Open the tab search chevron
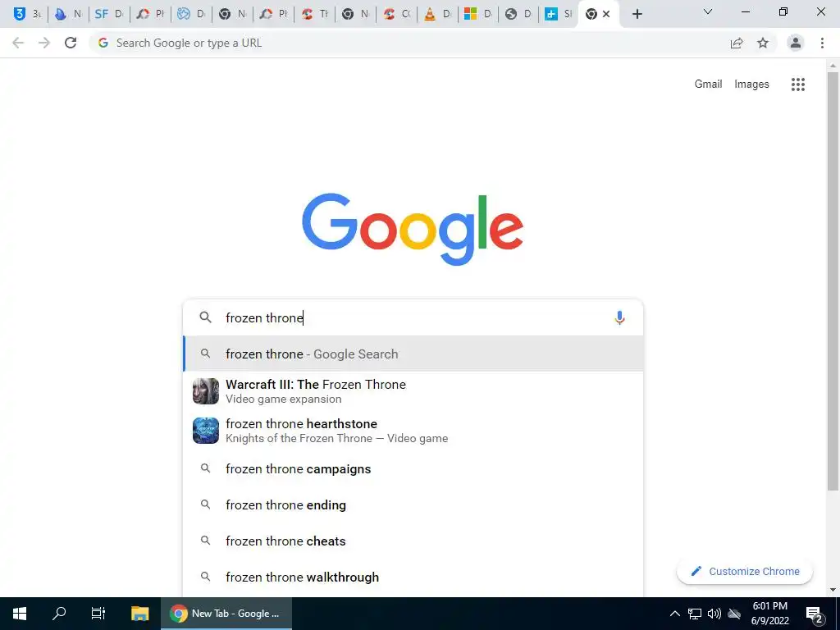 [708, 11]
